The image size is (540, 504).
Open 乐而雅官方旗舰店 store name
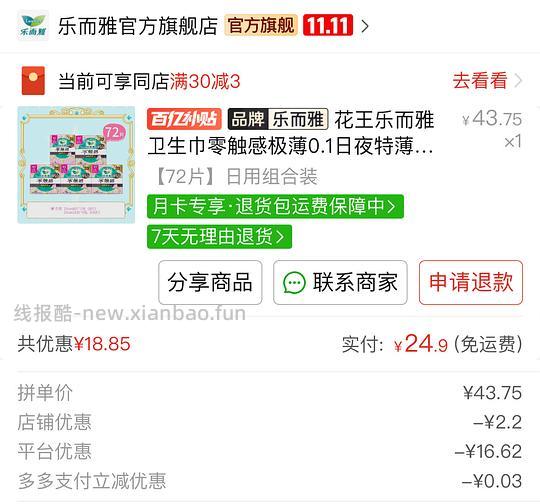tap(138, 26)
